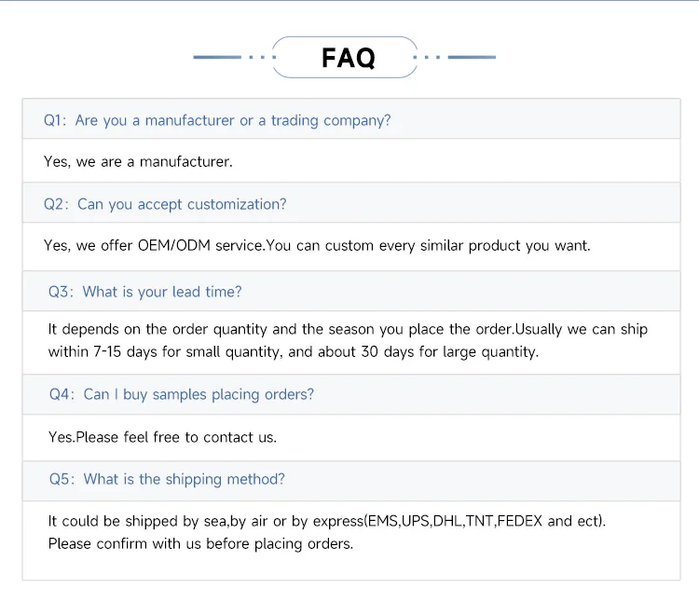Expand the Q3 lead time question

pos(162,292)
